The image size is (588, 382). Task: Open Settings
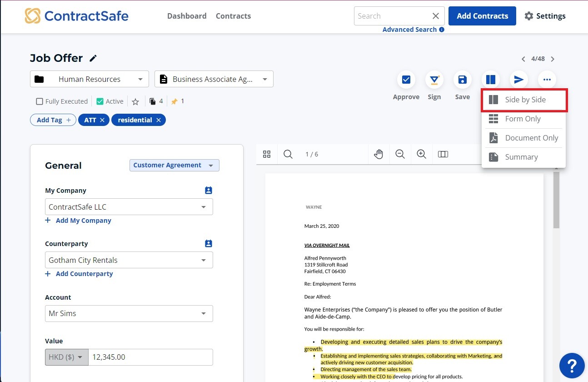(x=545, y=16)
